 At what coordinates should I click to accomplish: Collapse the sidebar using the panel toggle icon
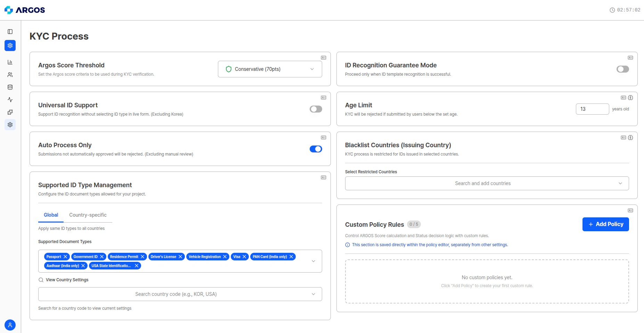click(10, 32)
